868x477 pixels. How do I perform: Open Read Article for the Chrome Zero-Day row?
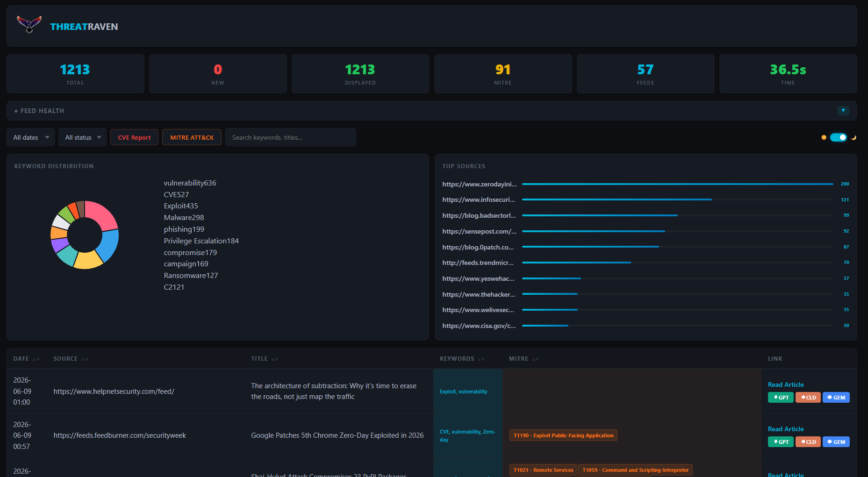pyautogui.click(x=786, y=429)
